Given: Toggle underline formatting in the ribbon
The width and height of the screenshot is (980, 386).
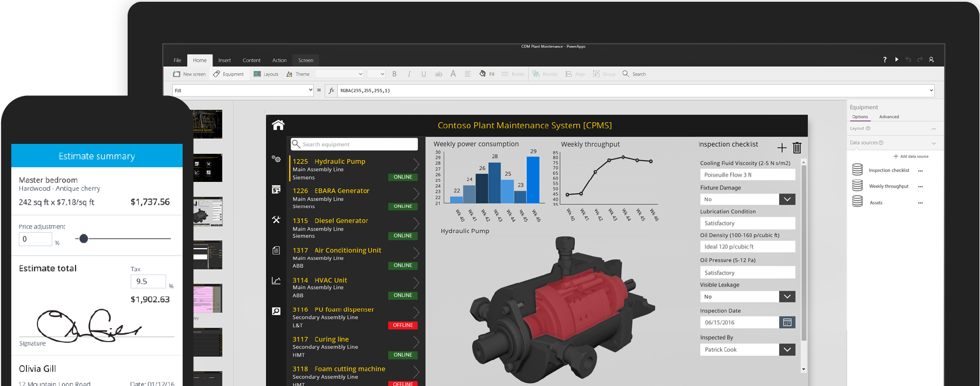Looking at the screenshot, I should pos(424,74).
